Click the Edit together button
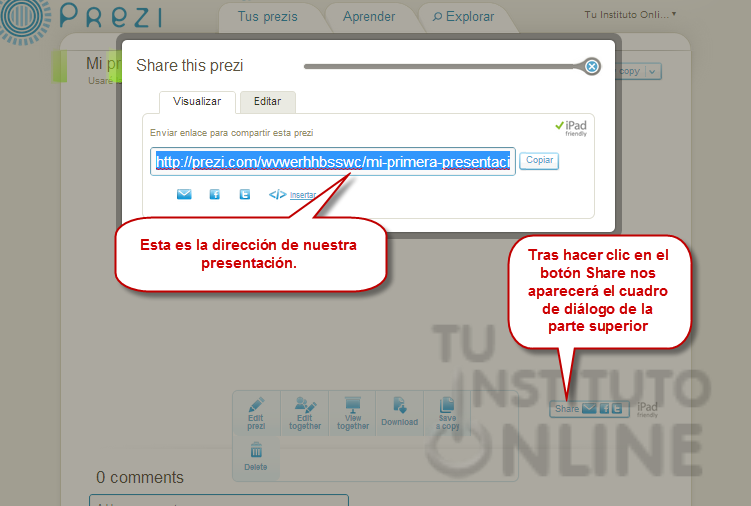Screen dimensions: 751x506 tap(305, 413)
